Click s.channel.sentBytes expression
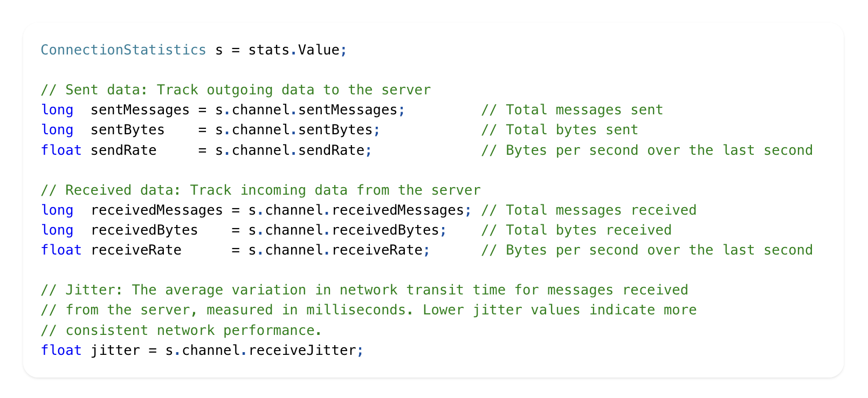 click(x=294, y=130)
